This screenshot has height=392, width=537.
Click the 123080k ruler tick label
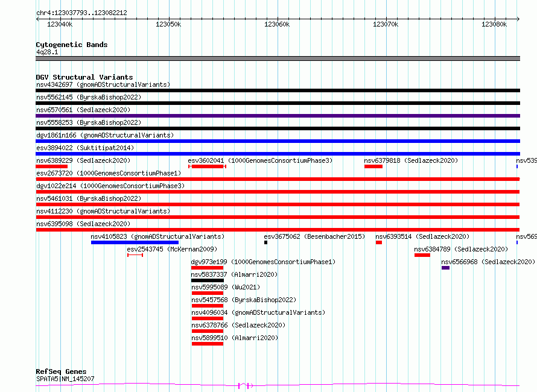coord(494,24)
